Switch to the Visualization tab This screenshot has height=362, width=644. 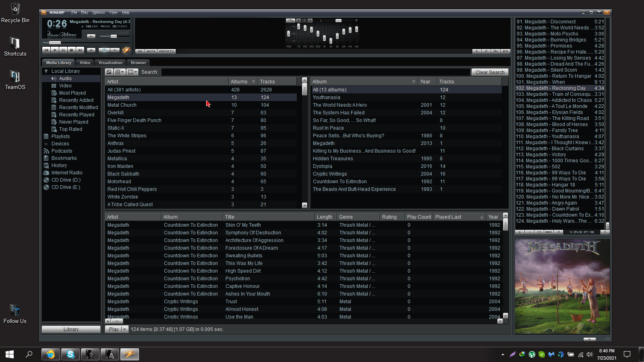(x=110, y=63)
